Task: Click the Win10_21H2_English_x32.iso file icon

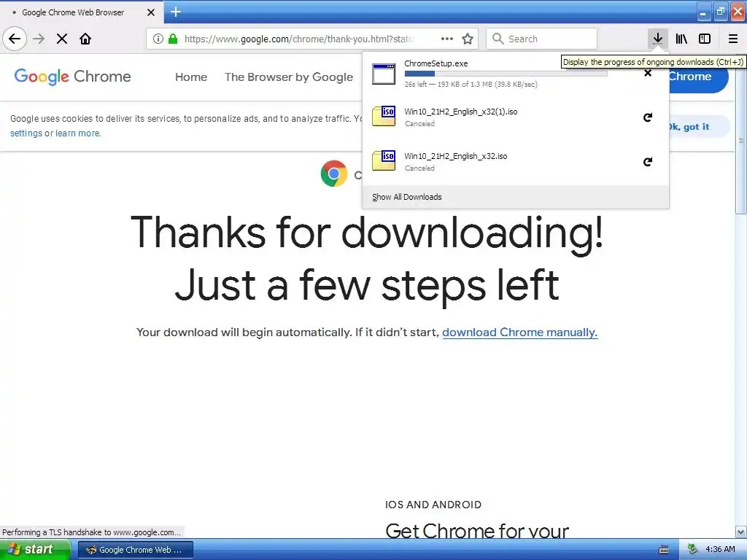Action: (x=384, y=160)
